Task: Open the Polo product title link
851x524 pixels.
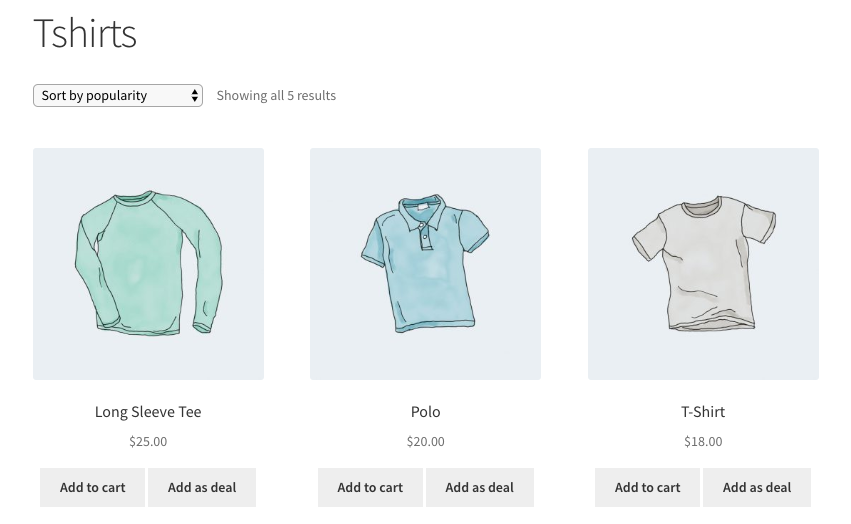Action: (426, 412)
